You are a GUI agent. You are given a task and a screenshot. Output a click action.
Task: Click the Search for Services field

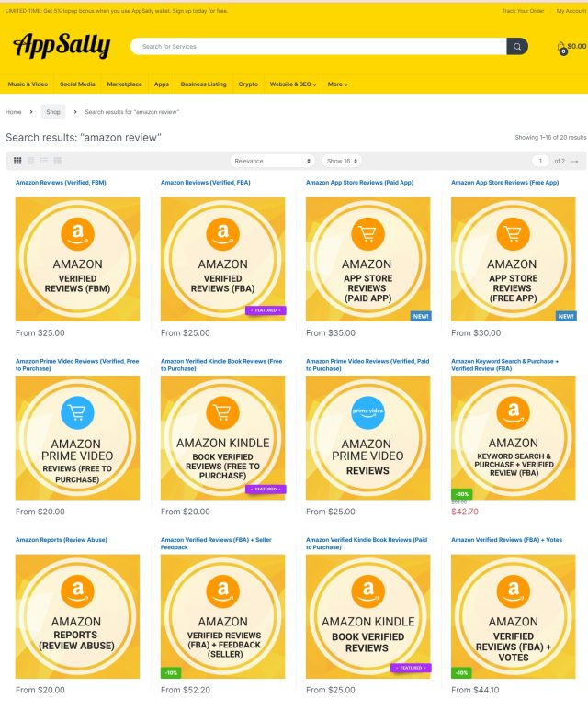pos(318,46)
